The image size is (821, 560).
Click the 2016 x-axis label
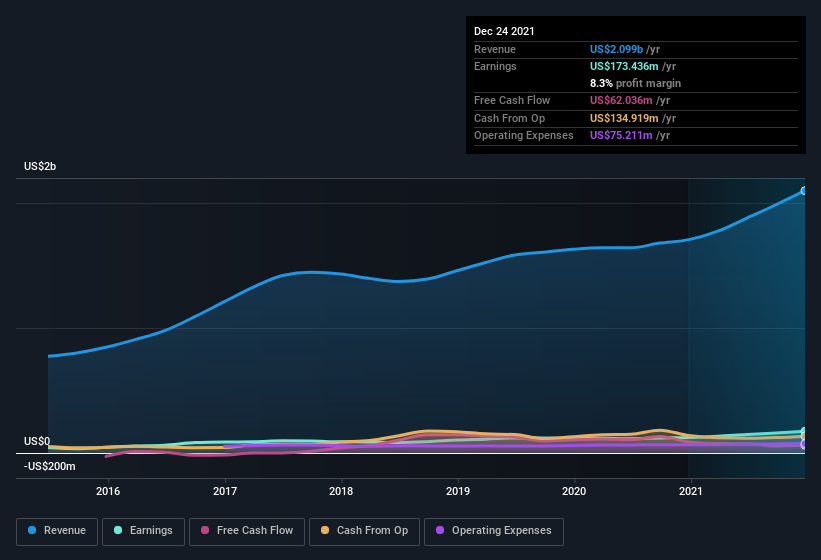(x=108, y=491)
